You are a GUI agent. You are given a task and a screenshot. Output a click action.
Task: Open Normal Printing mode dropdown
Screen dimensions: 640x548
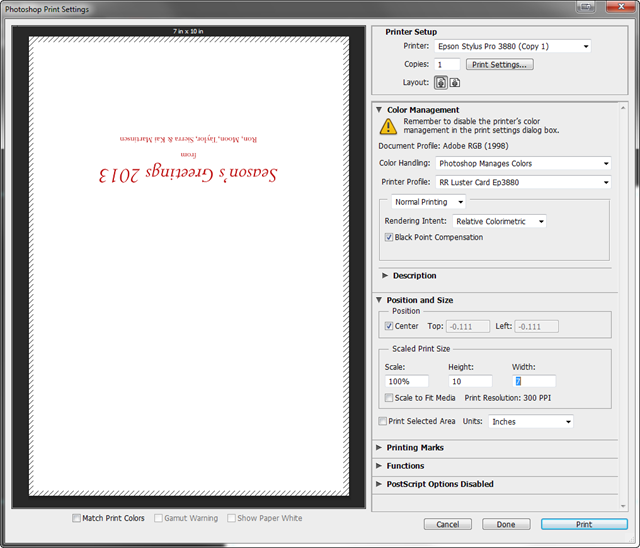click(x=429, y=202)
